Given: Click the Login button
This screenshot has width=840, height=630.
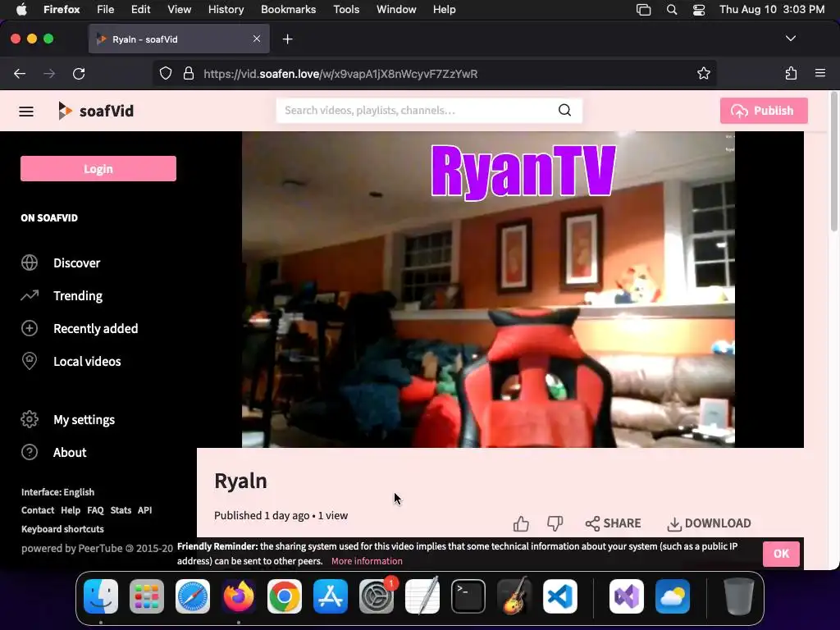Looking at the screenshot, I should click(x=98, y=169).
